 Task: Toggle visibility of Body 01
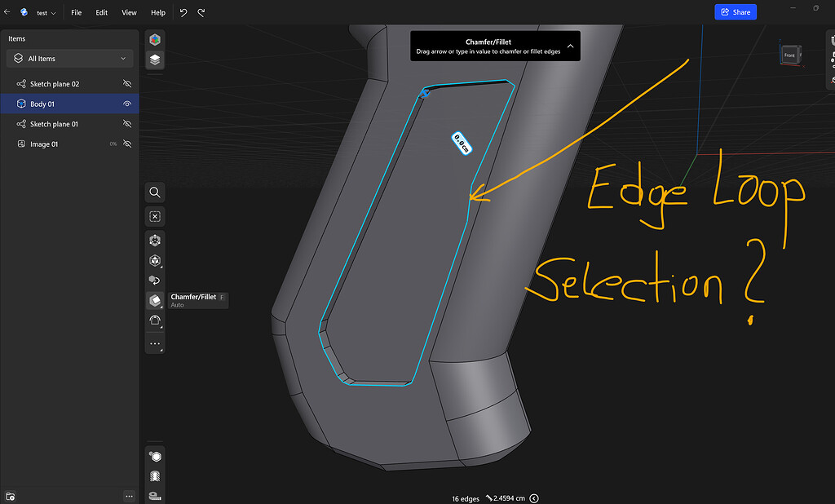coord(128,104)
